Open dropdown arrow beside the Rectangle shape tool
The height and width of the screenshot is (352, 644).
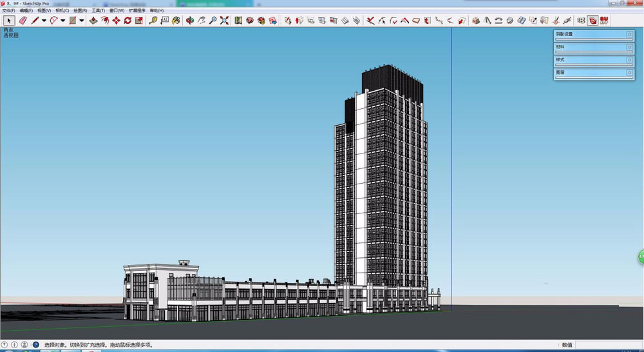tap(82, 21)
